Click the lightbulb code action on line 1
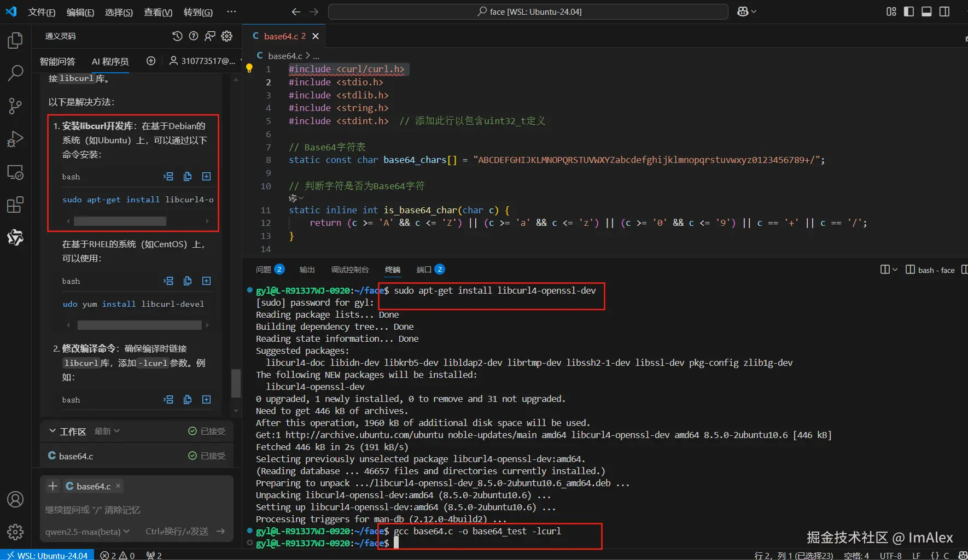968x560 pixels. [249, 68]
